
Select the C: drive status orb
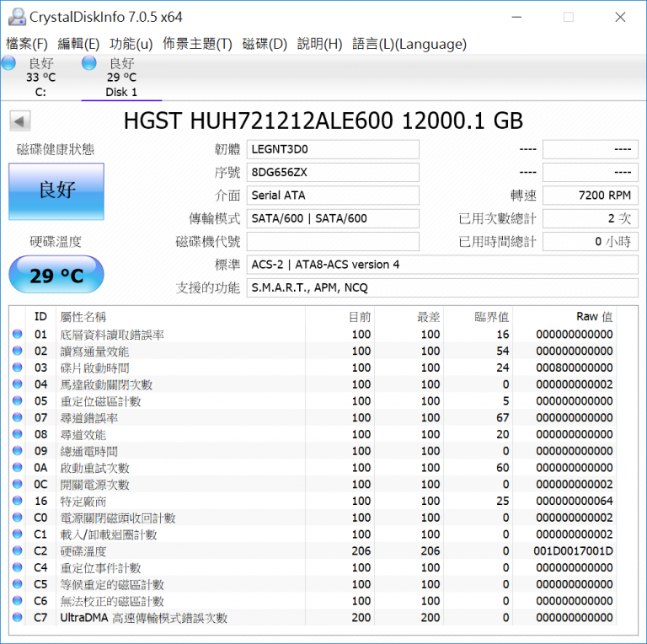point(8,63)
